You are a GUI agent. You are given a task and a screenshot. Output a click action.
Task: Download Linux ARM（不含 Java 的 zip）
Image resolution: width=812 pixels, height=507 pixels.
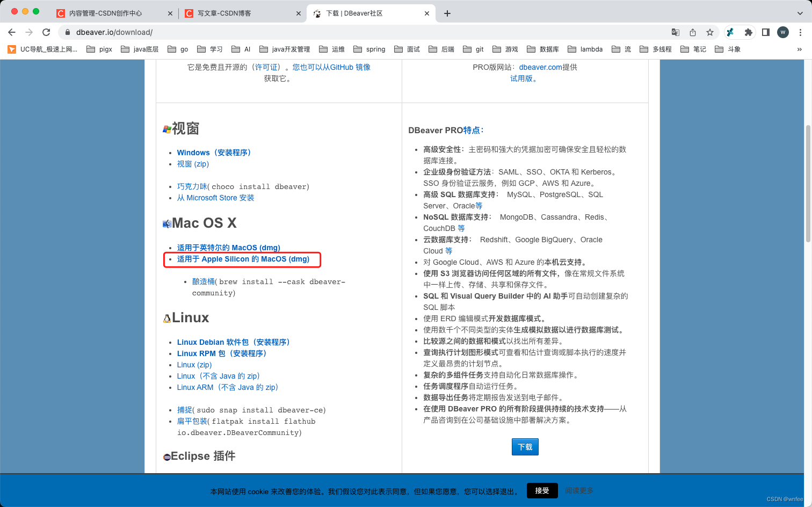(x=227, y=387)
